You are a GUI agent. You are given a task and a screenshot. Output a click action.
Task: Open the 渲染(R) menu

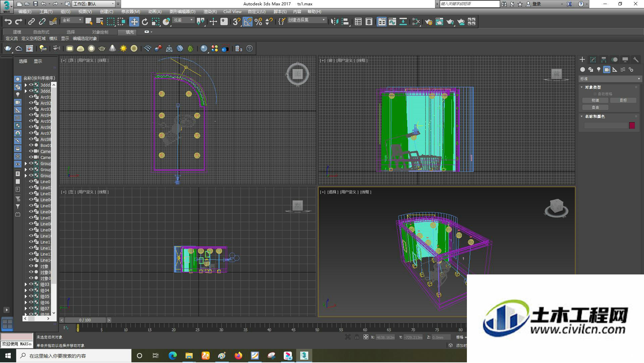[210, 12]
